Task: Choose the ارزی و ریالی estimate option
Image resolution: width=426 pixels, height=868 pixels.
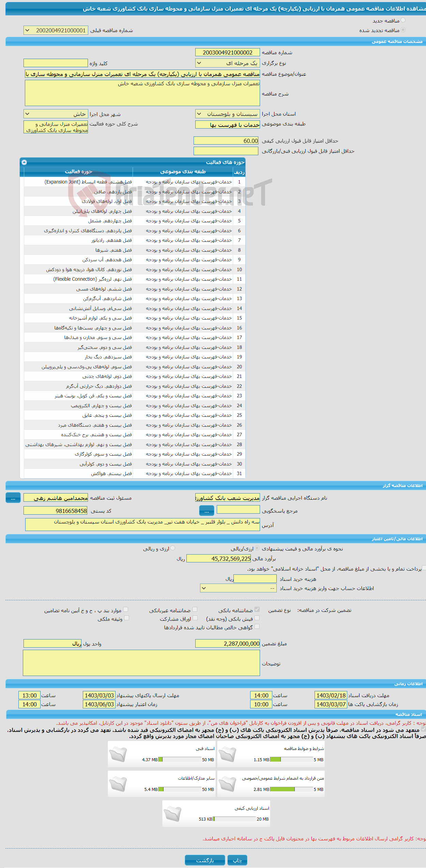Action: point(173,548)
